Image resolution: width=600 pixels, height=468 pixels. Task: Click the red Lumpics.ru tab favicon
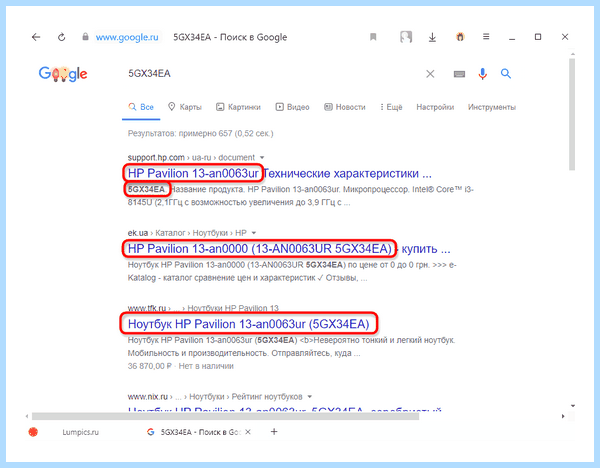[x=33, y=432]
